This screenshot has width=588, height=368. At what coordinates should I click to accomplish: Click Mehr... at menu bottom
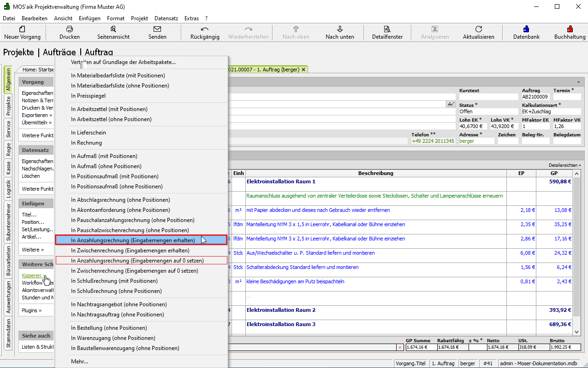coord(79,362)
